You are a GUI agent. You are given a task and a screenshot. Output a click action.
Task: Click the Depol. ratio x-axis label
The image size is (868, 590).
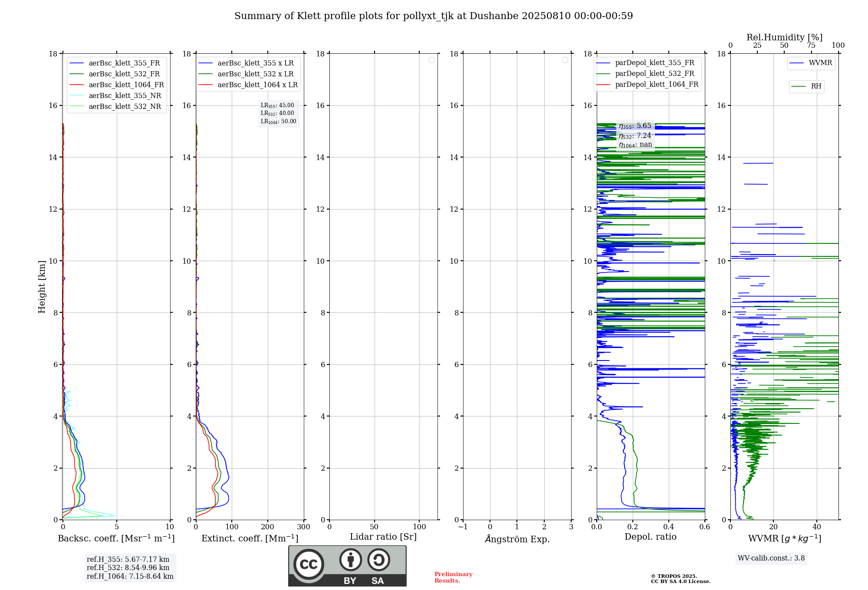point(651,537)
